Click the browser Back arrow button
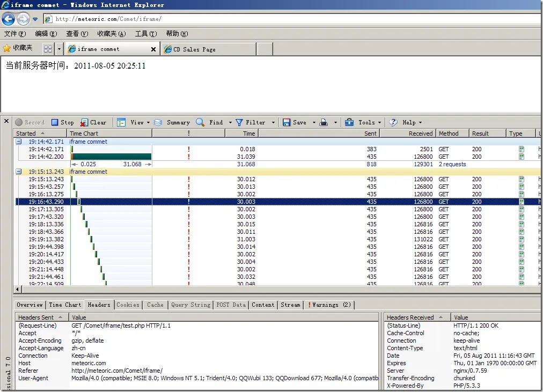This screenshot has width=543, height=392. [8, 19]
